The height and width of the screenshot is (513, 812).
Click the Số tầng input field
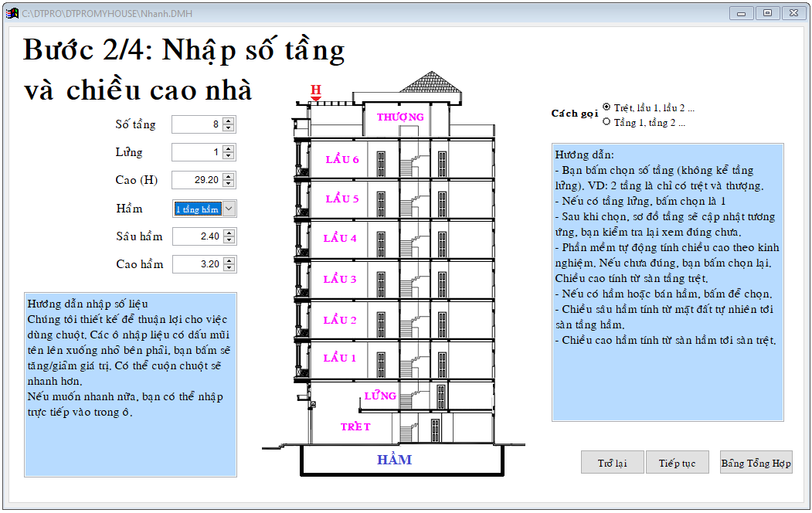coord(196,124)
